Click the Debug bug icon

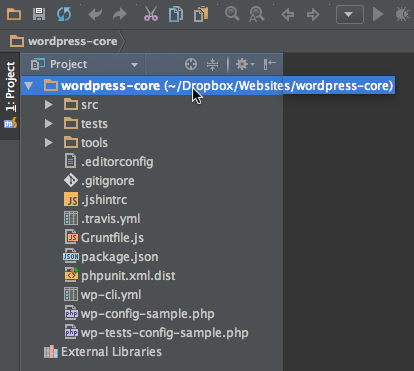point(403,15)
